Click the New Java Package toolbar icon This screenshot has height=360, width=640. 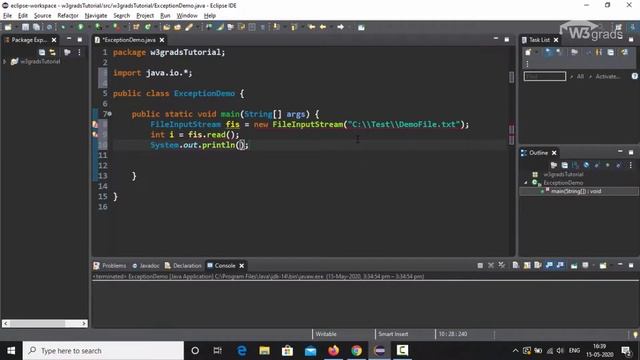click(x=136, y=27)
